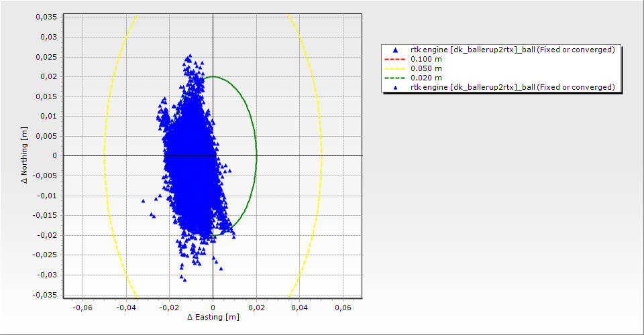Select the "0.100 m" legend label
Viewport: 644px width, 335px height.
point(426,59)
